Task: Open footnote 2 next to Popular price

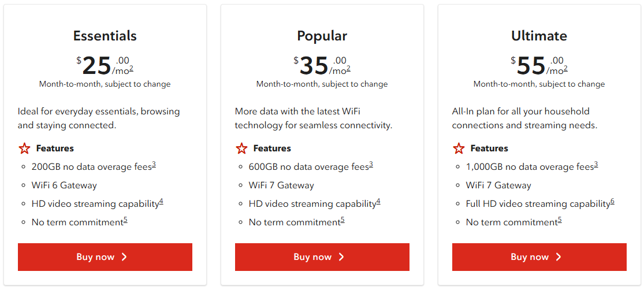Action: click(348, 69)
